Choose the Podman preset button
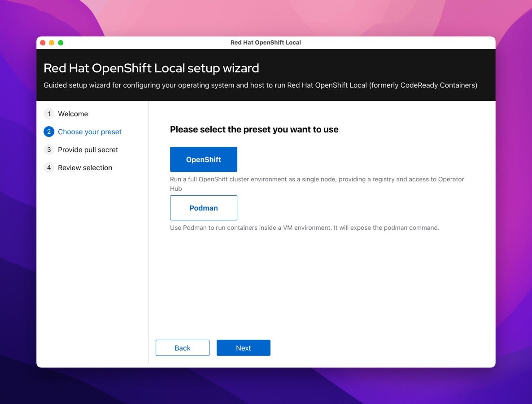 pyautogui.click(x=204, y=208)
